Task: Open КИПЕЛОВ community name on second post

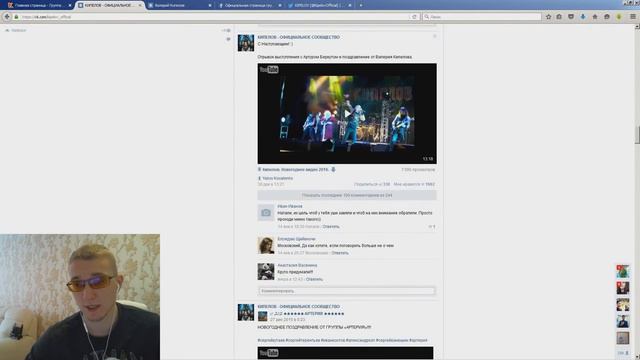Action: pos(298,307)
